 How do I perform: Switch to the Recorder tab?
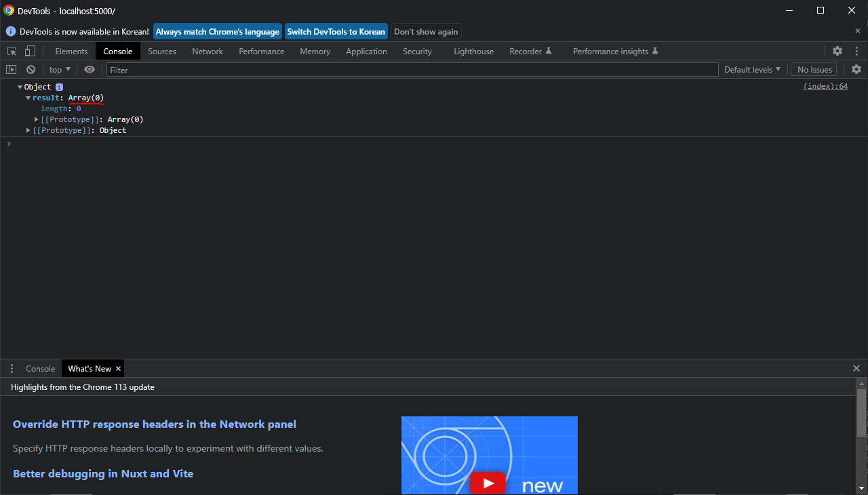tap(531, 52)
